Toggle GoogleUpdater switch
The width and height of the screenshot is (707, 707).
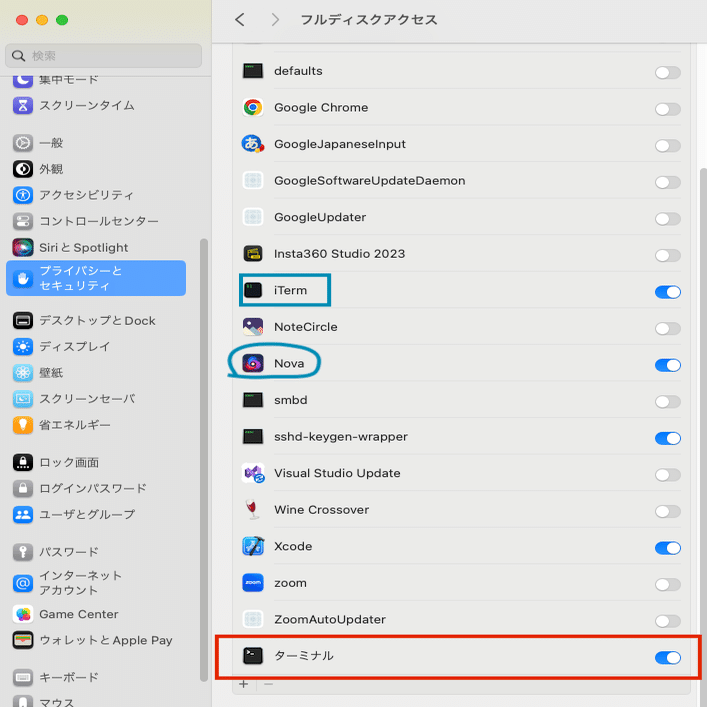pos(668,219)
